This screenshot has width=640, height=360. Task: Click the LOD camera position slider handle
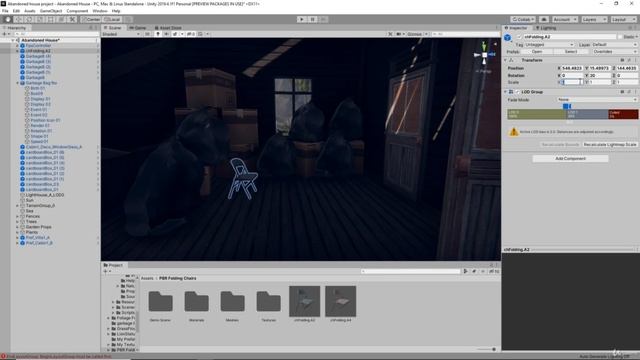tap(567, 106)
